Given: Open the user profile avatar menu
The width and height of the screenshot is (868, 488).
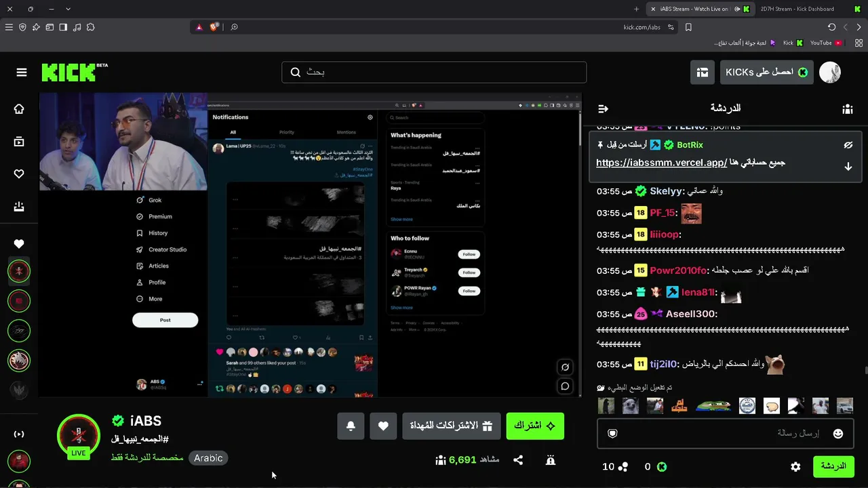Looking at the screenshot, I should (x=830, y=73).
